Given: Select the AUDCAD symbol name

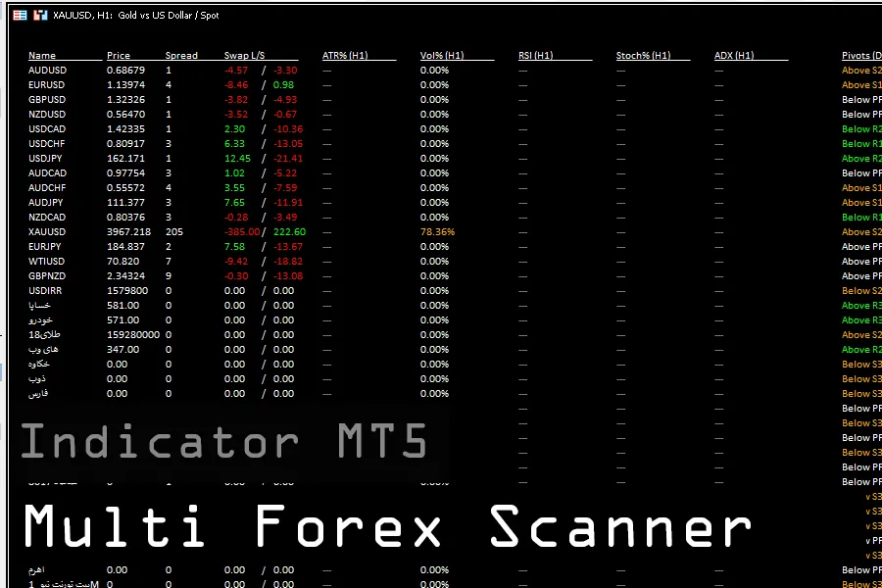Looking at the screenshot, I should (x=47, y=172).
